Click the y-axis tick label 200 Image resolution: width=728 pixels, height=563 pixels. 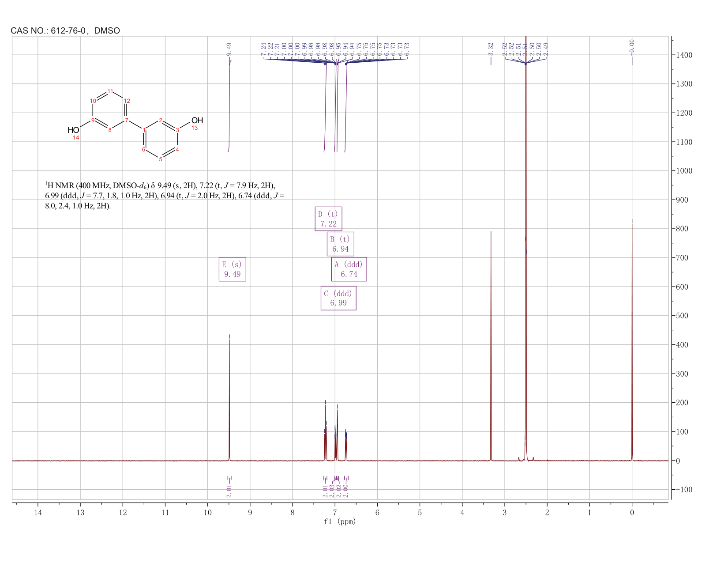tap(682, 403)
